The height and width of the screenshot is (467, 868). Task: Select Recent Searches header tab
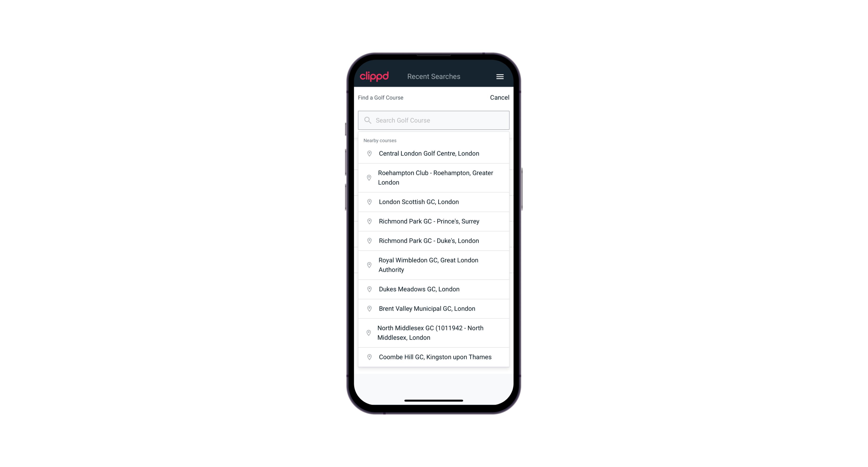tap(434, 76)
